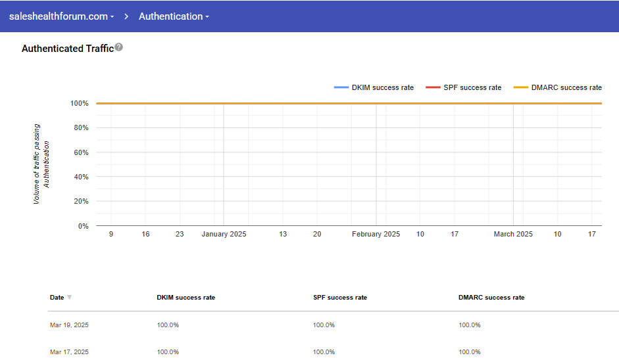Click the sort arrow next to Date
This screenshot has width=619, height=364.
pyautogui.click(x=70, y=298)
